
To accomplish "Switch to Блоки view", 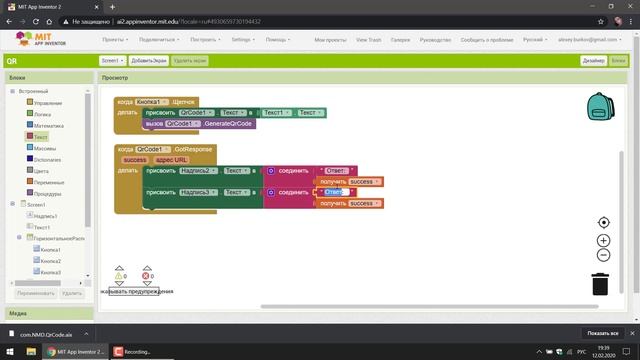I will tap(618, 61).
